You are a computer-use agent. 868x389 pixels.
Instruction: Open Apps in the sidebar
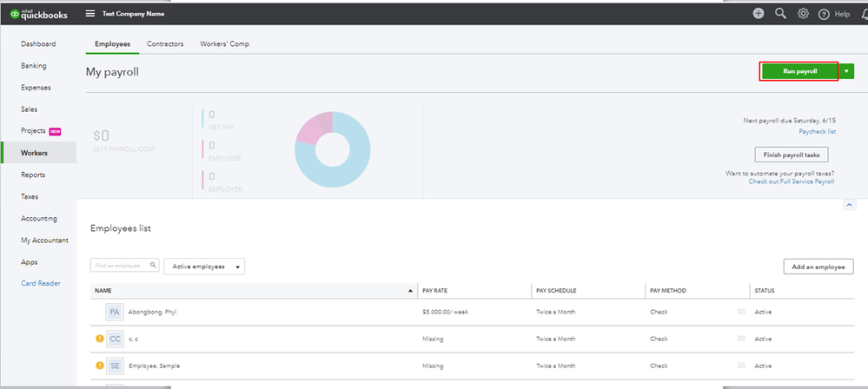(29, 262)
